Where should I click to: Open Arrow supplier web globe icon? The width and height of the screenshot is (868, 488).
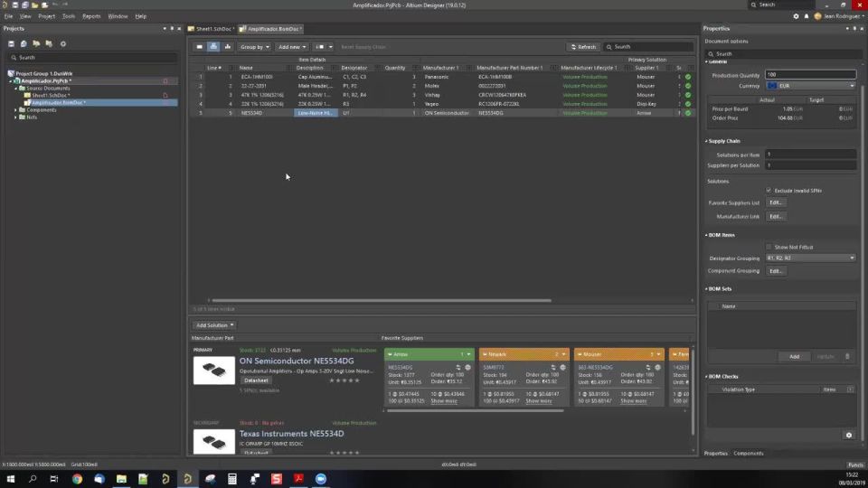click(467, 368)
